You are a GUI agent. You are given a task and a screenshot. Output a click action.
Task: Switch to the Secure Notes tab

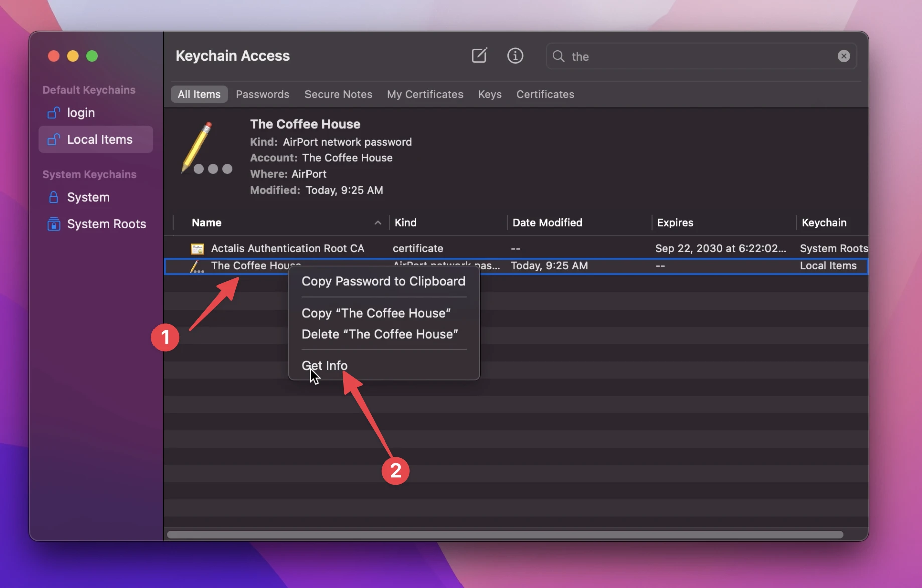coord(338,94)
